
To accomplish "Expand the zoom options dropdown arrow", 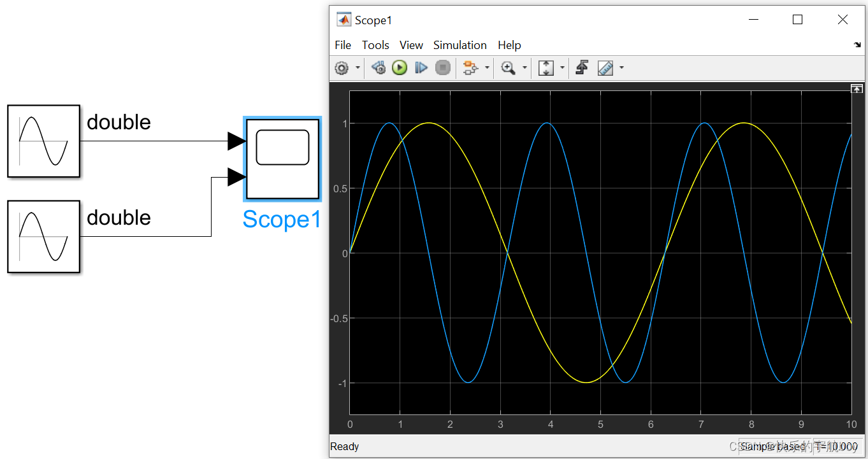I will point(524,67).
